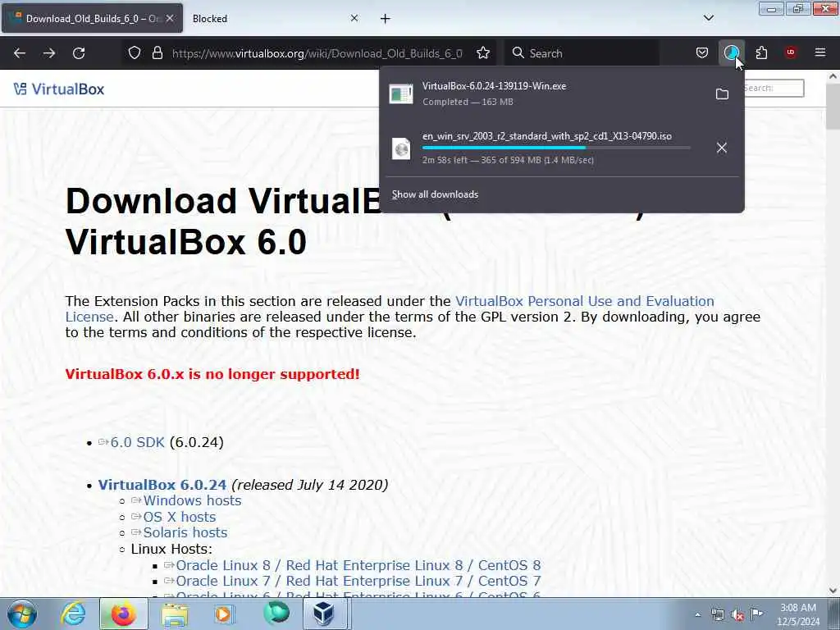
Task: Download the Solaris hosts build
Action: pos(185,532)
